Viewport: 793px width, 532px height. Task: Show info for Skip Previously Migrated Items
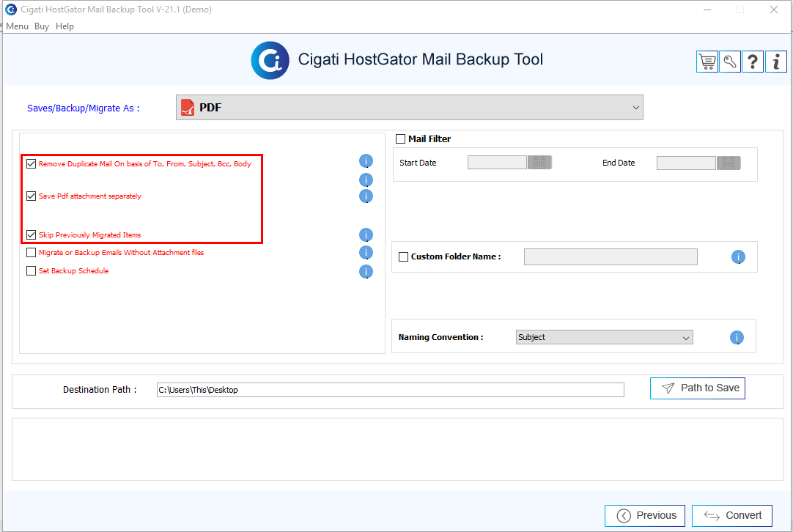pos(366,235)
